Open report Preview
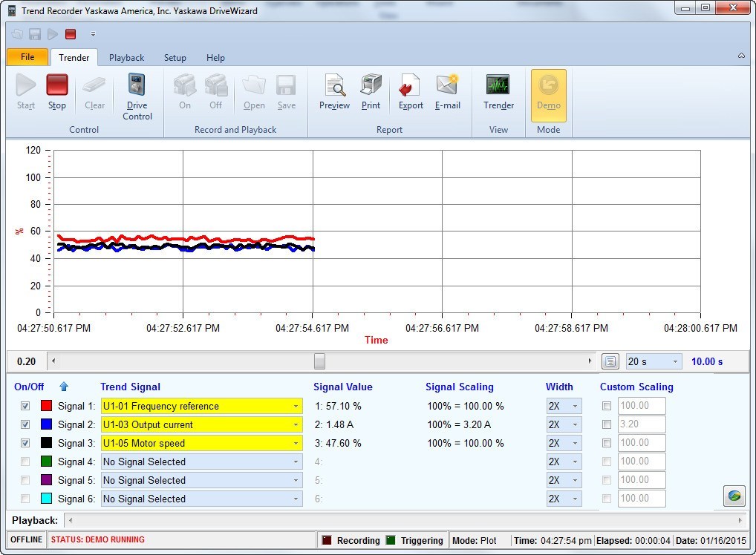 335,91
